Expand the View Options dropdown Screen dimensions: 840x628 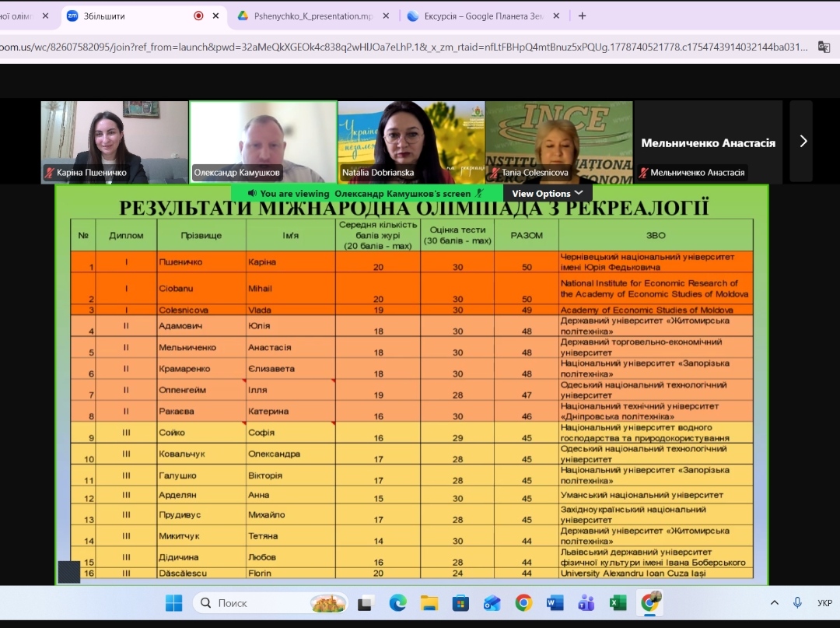[x=547, y=194]
